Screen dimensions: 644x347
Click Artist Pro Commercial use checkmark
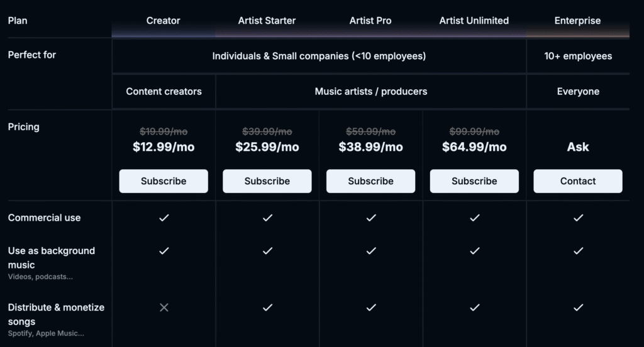tap(371, 218)
